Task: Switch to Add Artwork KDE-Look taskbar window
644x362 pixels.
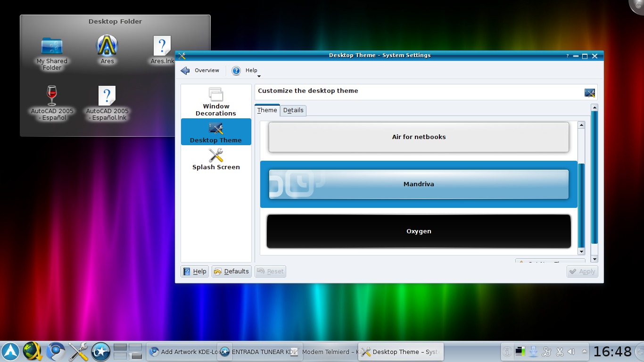Action: click(182, 352)
